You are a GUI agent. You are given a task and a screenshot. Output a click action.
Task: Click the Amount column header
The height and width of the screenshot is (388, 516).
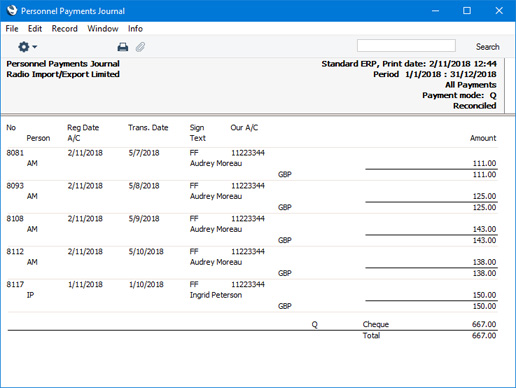483,138
